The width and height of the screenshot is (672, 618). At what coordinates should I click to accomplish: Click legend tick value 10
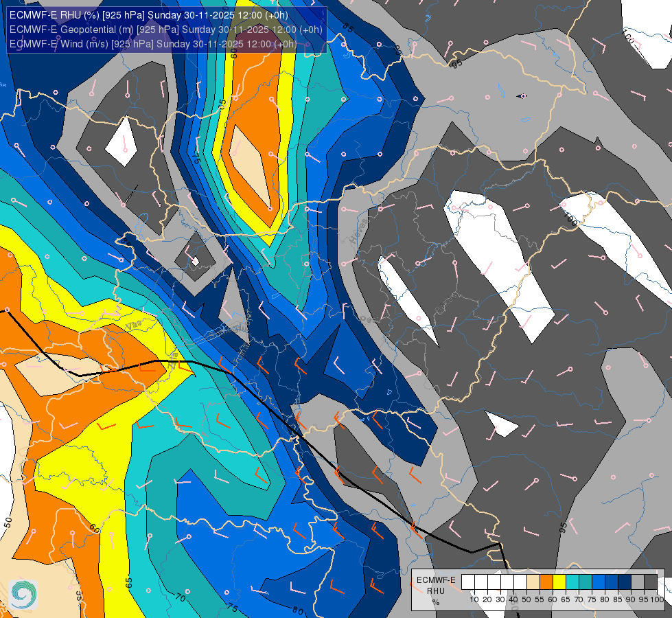pos(474,599)
